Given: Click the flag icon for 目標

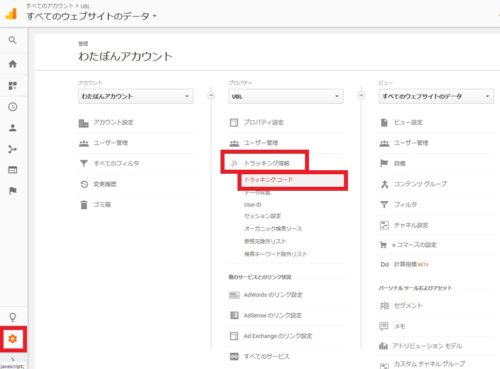Looking at the screenshot, I should (x=384, y=163).
